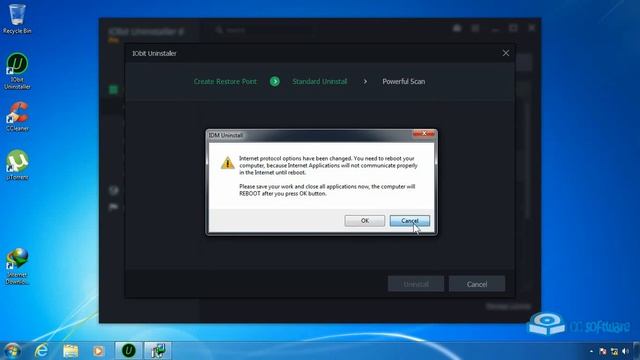Click Cancel in the IDM Uninstall dialog
Screen dimensions: 640x360
coord(409,221)
